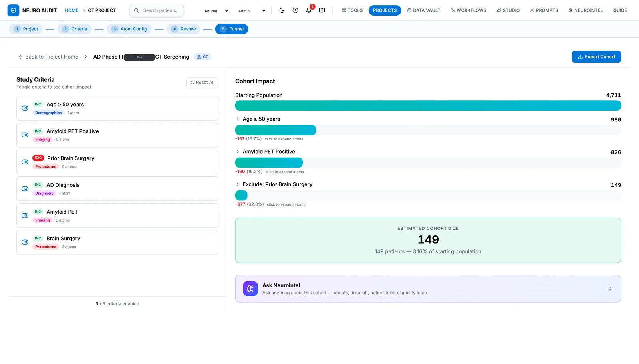Open DATA VAULT section
The image size is (639, 364).
coord(424,10)
